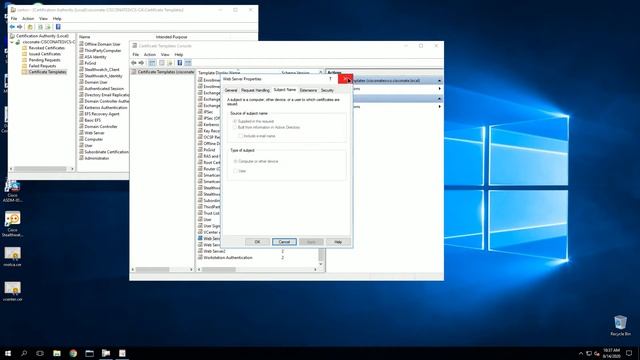Click the blue Help icon in Certification Authority toolbar
Screen dimensions: 640x360
click(x=58, y=27)
